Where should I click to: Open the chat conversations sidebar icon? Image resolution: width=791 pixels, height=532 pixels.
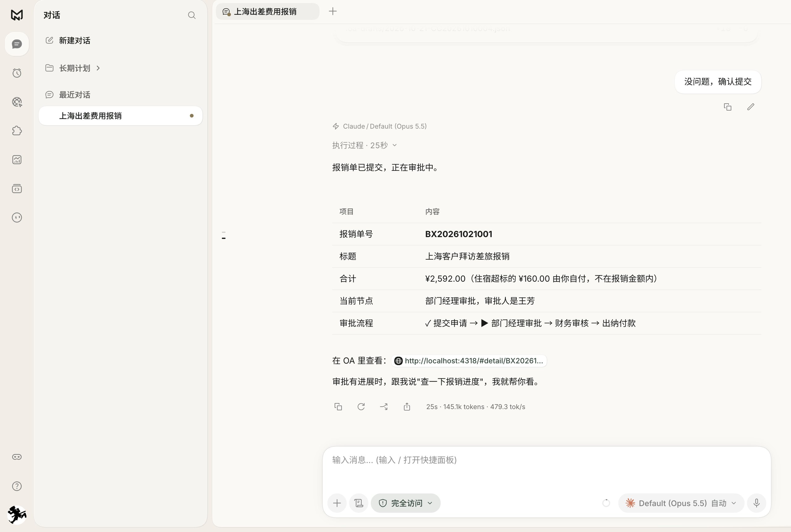(17, 44)
